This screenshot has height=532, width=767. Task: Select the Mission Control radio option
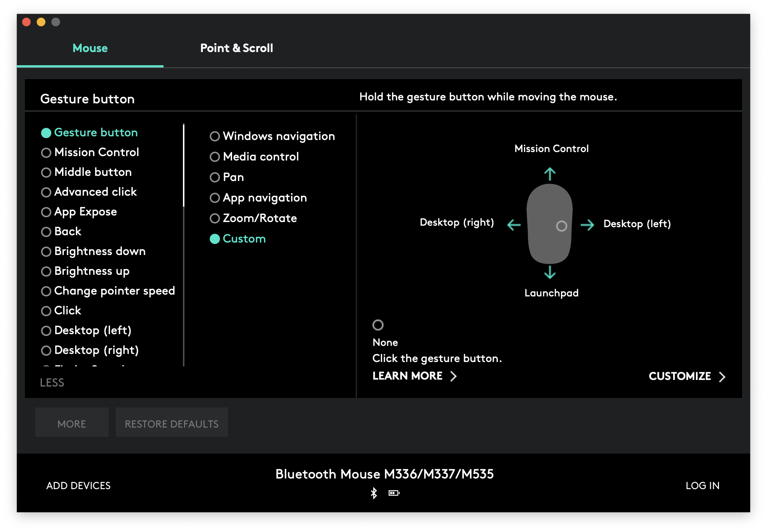pos(46,152)
